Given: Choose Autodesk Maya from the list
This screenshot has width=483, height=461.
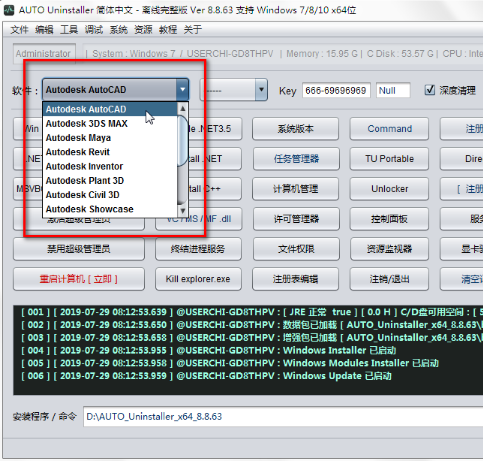Looking at the screenshot, I should pos(110,138).
